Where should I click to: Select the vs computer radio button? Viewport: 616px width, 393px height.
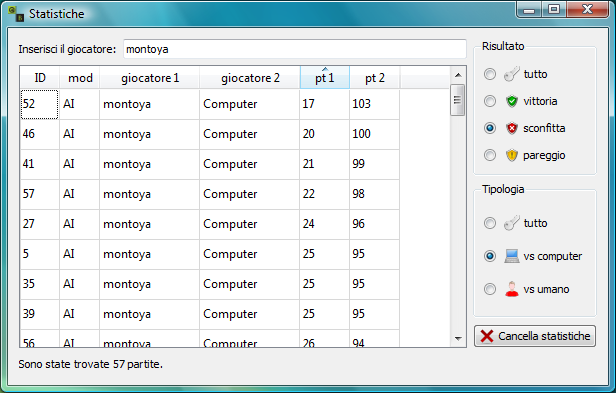[490, 256]
